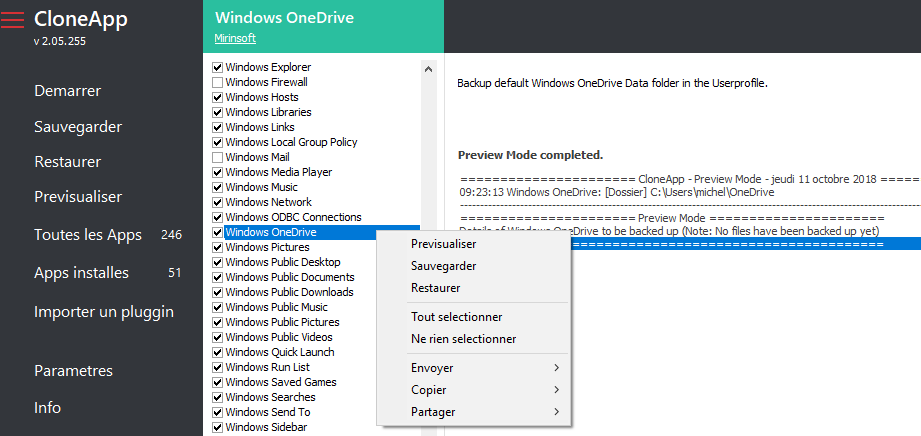Select Windows Sidebar item
The image size is (921, 436).
(265, 427)
